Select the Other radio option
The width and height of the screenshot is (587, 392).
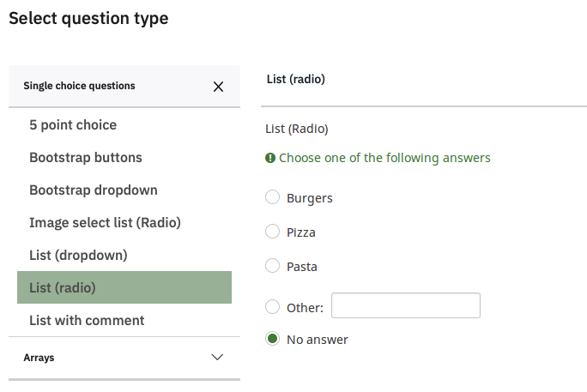point(273,306)
